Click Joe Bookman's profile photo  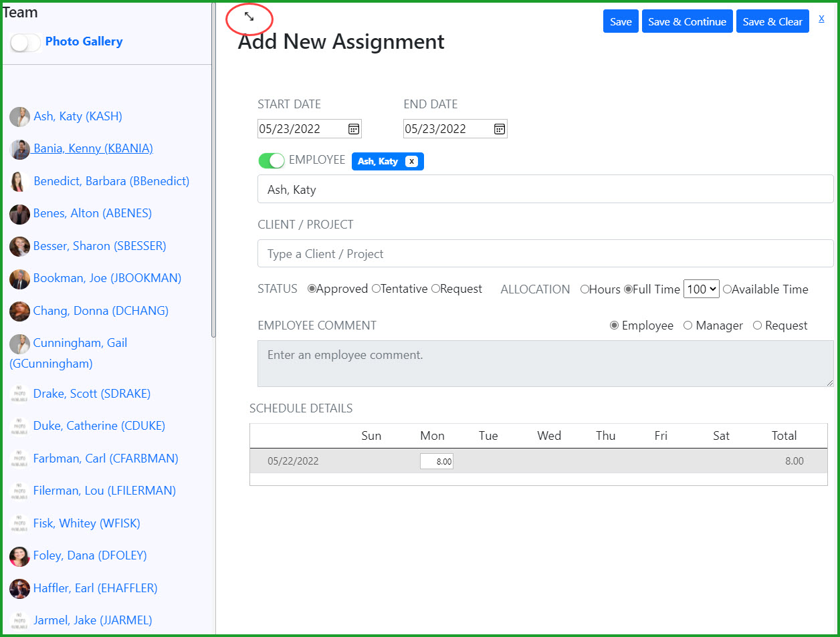(x=19, y=279)
